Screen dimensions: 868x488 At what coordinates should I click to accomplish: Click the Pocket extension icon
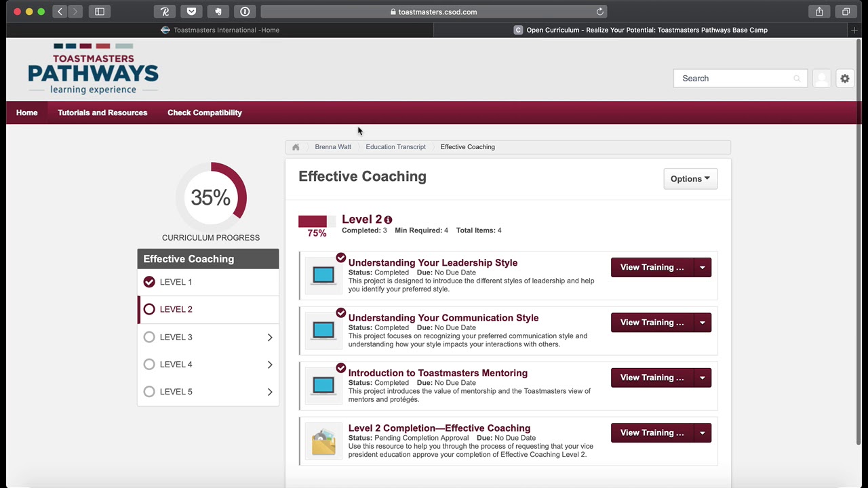192,12
